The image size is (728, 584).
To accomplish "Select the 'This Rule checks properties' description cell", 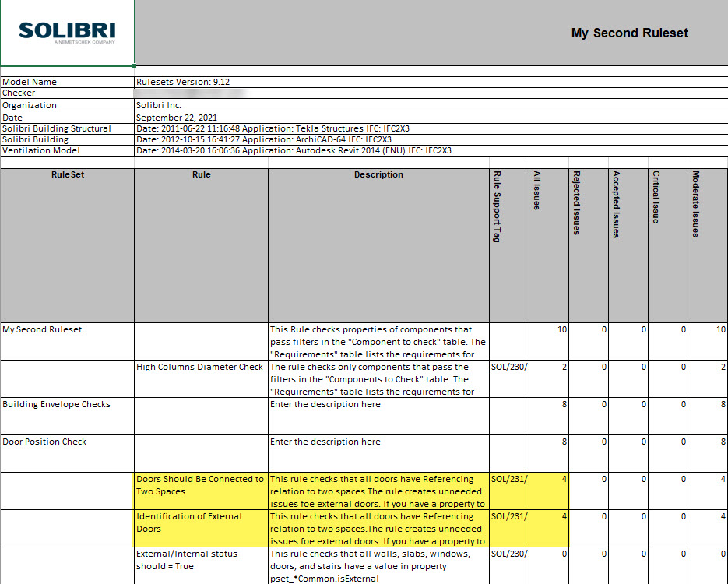I will tap(378, 341).
